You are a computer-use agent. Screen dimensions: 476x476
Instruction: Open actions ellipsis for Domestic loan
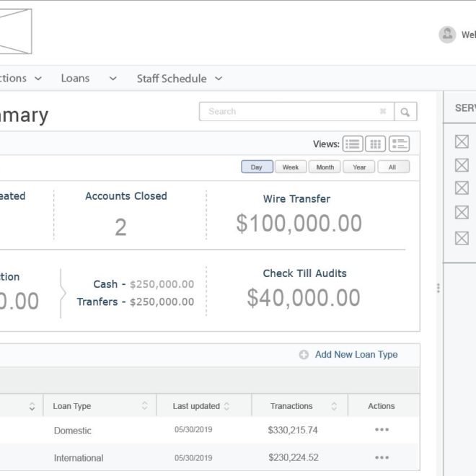click(x=382, y=430)
